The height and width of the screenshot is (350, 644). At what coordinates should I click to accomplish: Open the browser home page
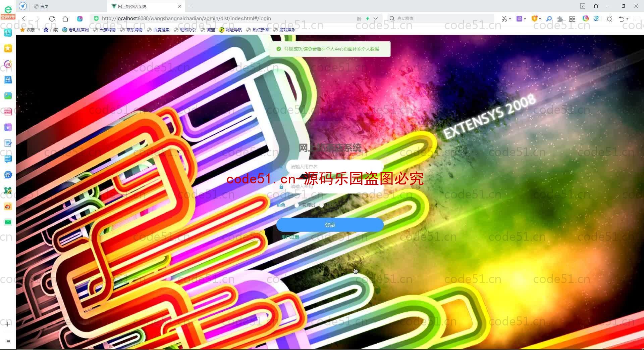pyautogui.click(x=65, y=19)
